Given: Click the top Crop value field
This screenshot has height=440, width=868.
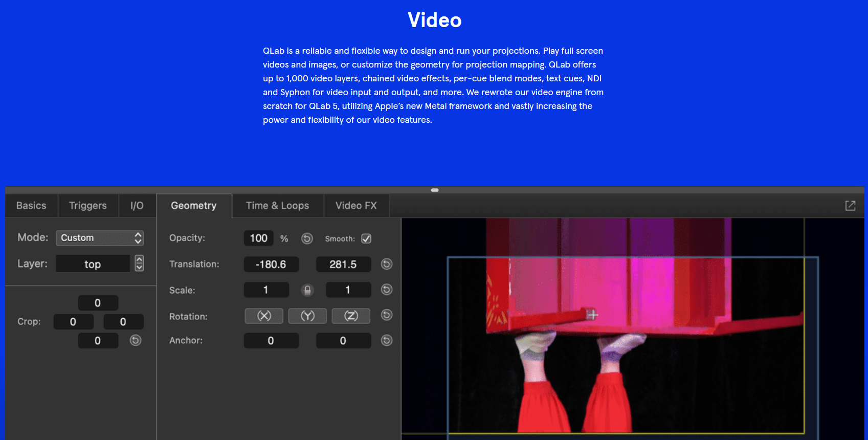Looking at the screenshot, I should click(x=98, y=303).
